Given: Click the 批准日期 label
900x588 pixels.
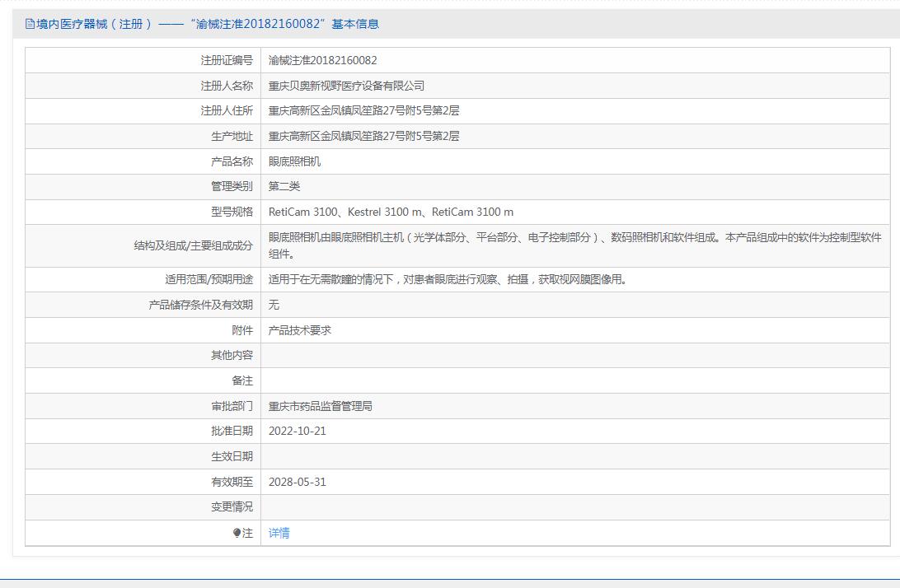Looking at the screenshot, I should [x=232, y=431].
